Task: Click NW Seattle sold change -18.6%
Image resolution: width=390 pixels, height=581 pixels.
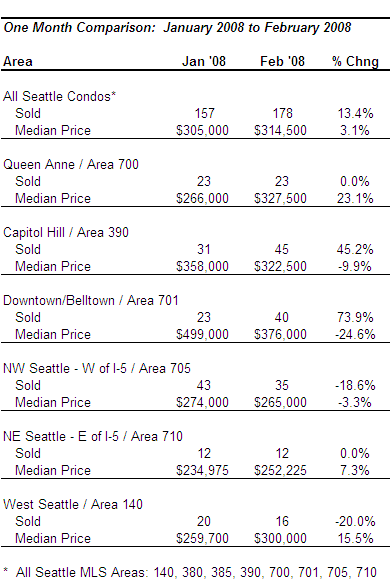Action: pos(355,385)
